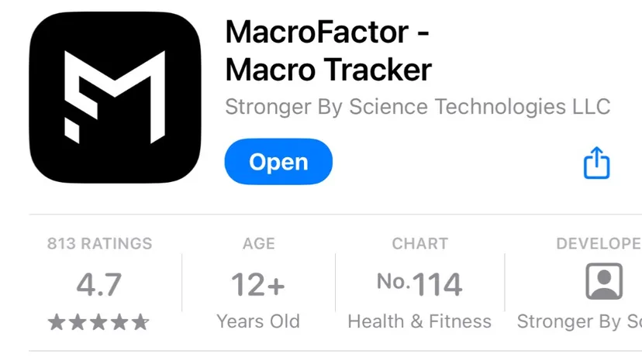Tap the 4.7 rating score
The height and width of the screenshot is (364, 642).
click(x=98, y=284)
